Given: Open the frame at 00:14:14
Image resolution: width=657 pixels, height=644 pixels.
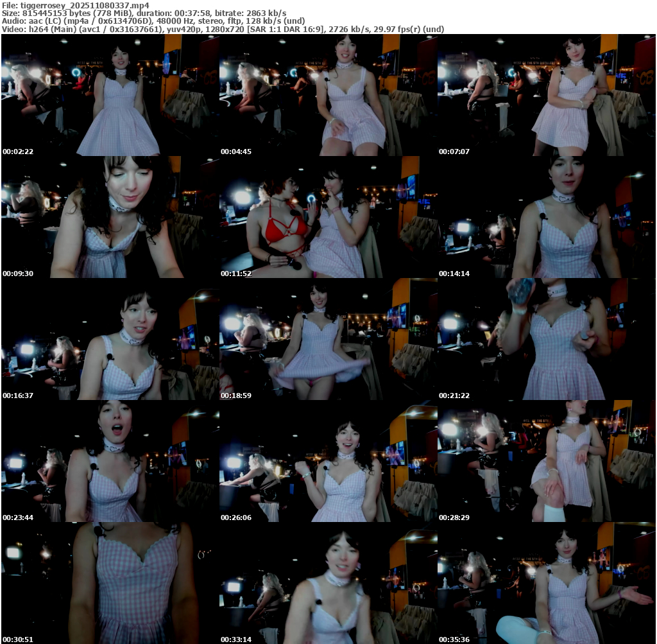Looking at the screenshot, I should (547, 217).
